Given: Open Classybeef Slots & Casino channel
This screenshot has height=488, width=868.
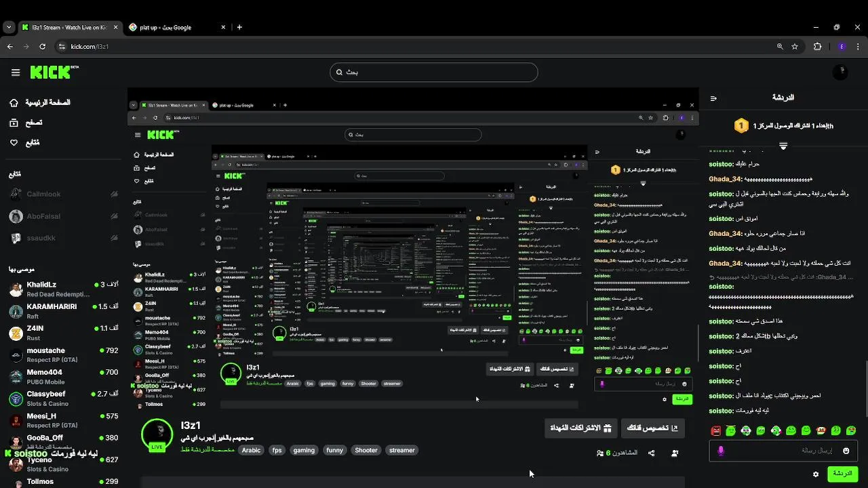Looking at the screenshot, I should pyautogui.click(x=64, y=399).
